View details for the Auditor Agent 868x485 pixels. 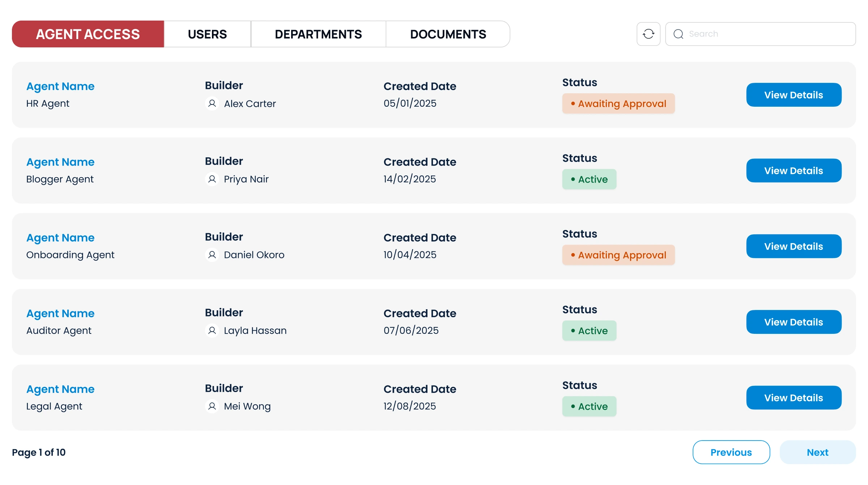(x=793, y=322)
